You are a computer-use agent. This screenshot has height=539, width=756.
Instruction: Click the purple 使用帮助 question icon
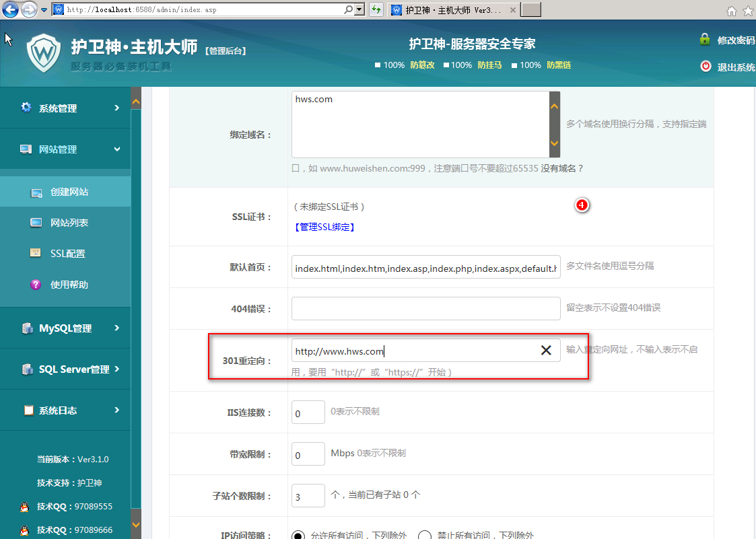click(36, 285)
